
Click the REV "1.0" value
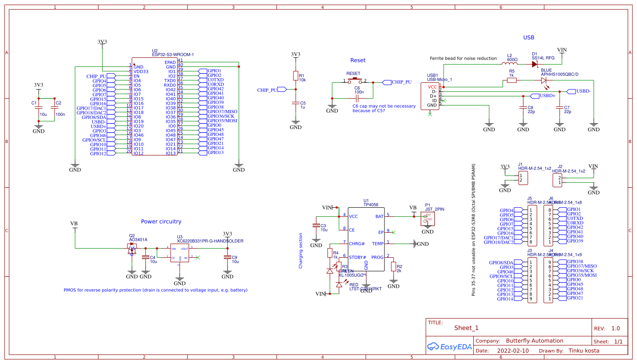[x=616, y=329]
